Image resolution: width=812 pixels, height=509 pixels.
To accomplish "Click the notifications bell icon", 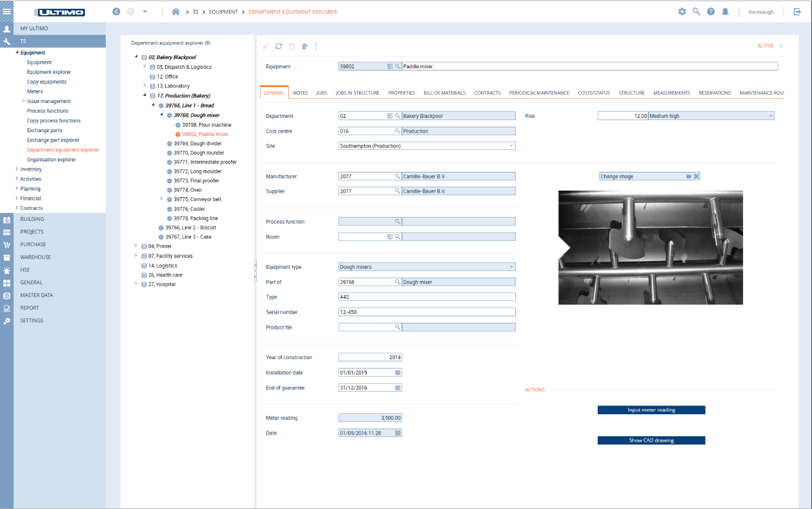I will [x=725, y=11].
